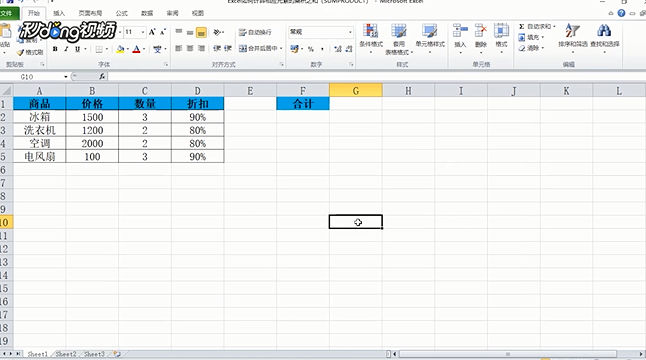Viewport: 646px width, 360px height.
Task: Open the number format combo box (常规)
Action: 321,32
